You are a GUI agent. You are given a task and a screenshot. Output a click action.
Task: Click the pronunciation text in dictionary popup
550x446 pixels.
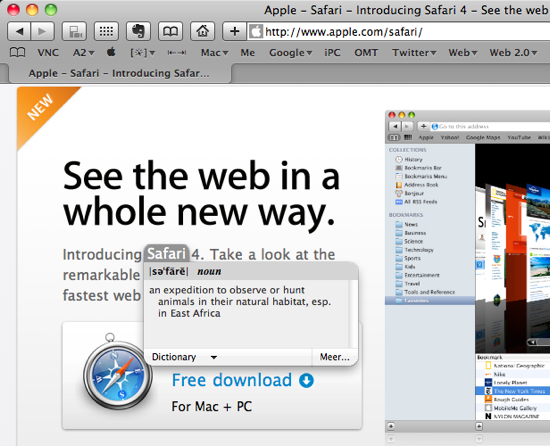tap(169, 271)
